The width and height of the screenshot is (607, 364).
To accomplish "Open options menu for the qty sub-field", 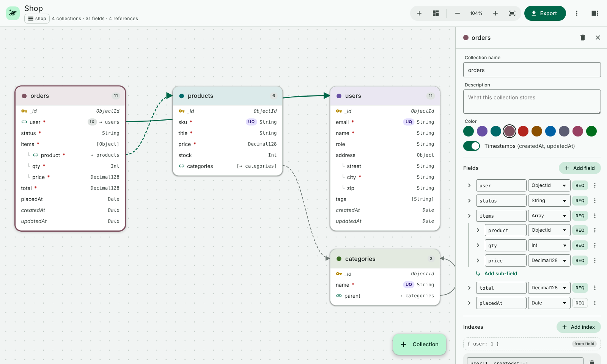I will click(595, 245).
